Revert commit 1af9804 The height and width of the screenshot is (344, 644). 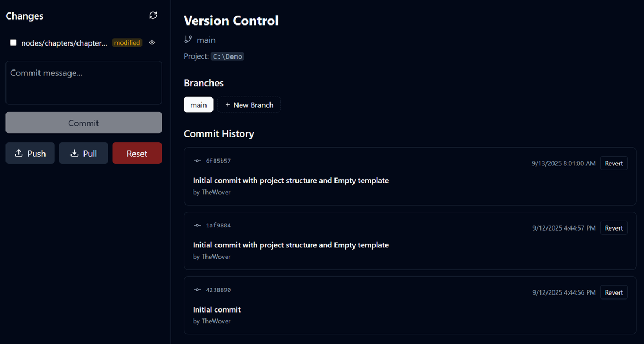pyautogui.click(x=614, y=228)
